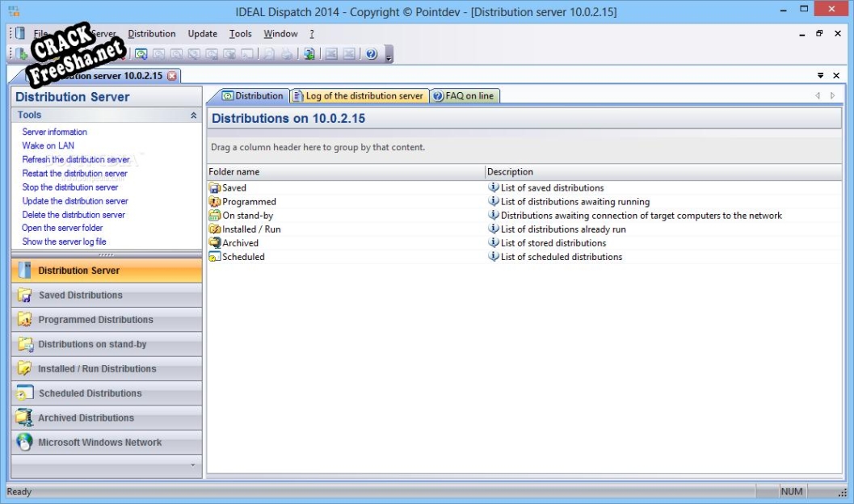Image resolution: width=854 pixels, height=504 pixels.
Task: Open navigation pane configure buttons arrow
Action: (x=192, y=466)
